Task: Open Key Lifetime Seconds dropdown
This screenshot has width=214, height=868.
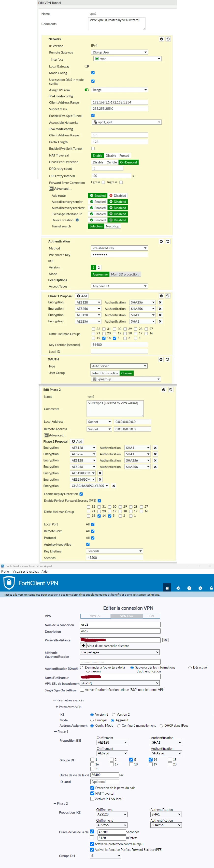Action: pos(114,551)
